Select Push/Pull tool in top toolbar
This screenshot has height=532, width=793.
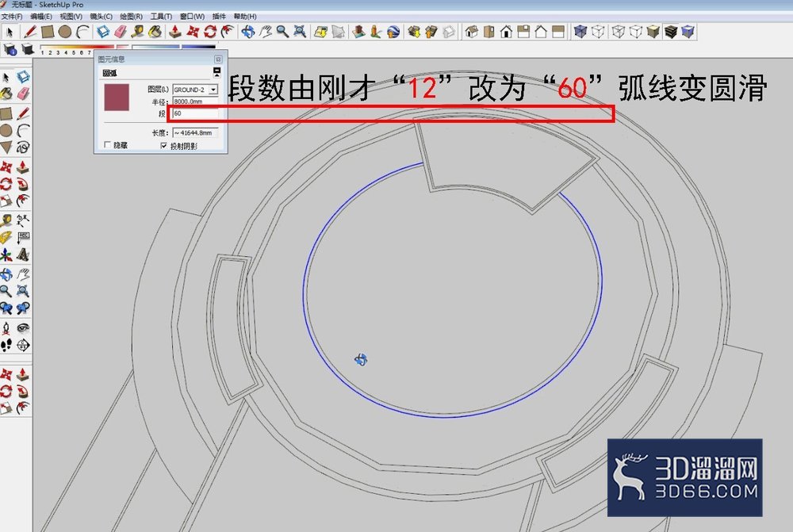175,32
